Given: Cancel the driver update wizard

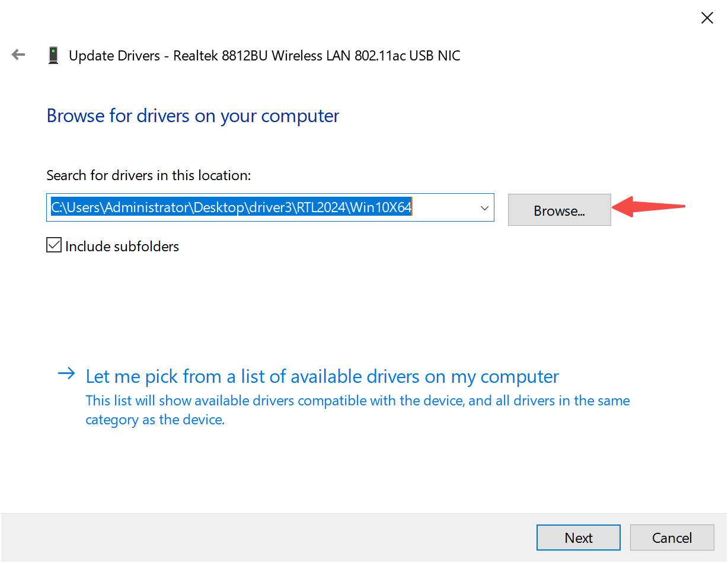Looking at the screenshot, I should (x=672, y=538).
